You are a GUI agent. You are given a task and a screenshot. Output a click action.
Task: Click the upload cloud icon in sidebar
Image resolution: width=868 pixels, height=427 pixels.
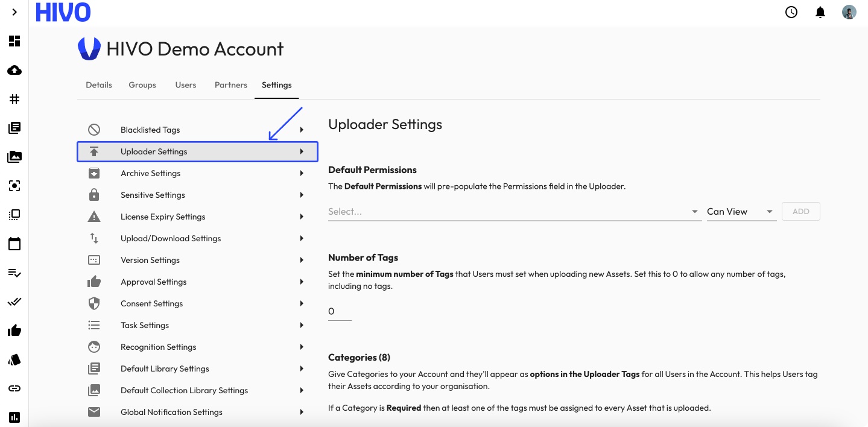click(14, 71)
